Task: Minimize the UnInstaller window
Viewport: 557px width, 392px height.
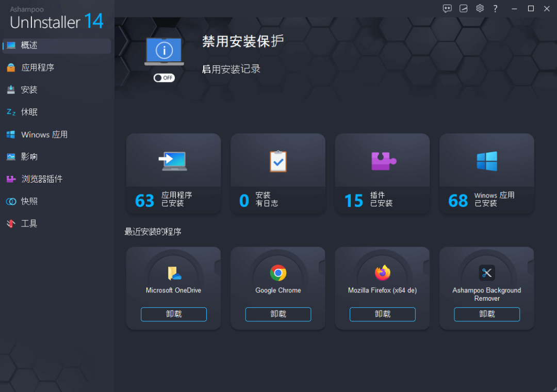Action: point(514,9)
